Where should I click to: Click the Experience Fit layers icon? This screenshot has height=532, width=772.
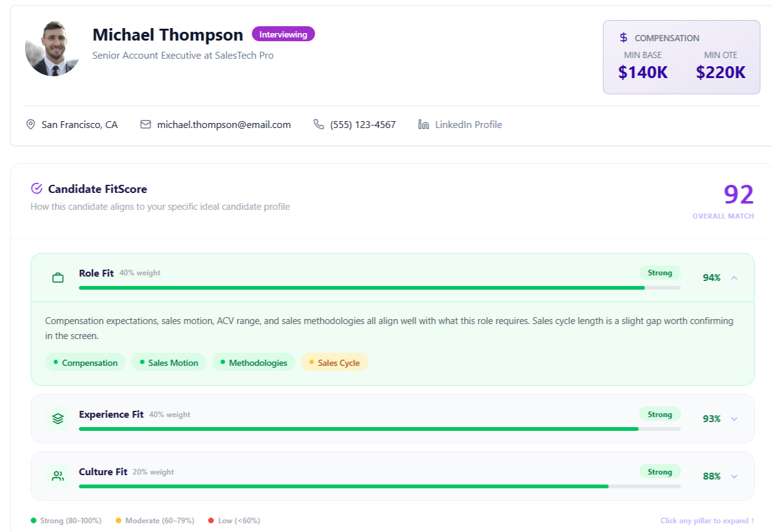point(58,419)
